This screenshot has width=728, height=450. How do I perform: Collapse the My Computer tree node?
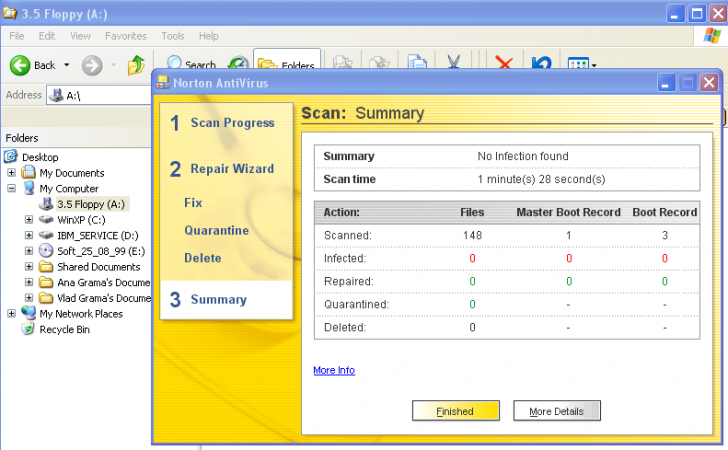pos(12,188)
